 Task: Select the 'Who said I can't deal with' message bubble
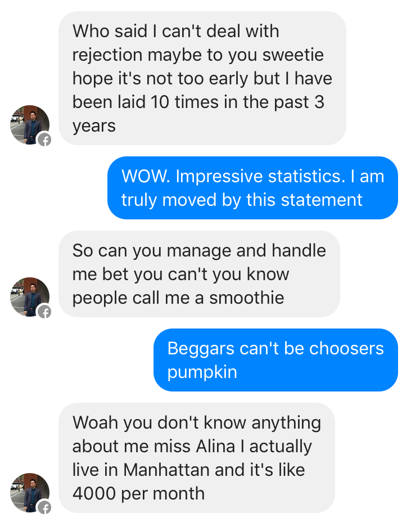point(202,78)
